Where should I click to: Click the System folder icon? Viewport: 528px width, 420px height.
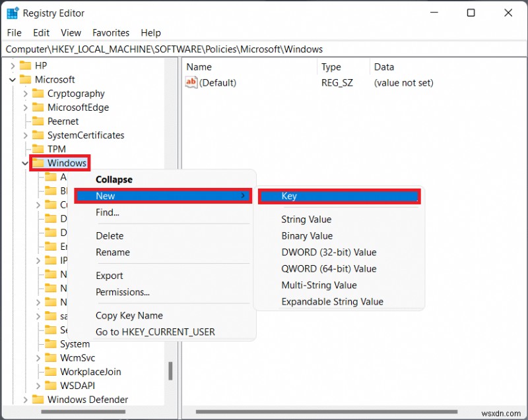pos(51,344)
